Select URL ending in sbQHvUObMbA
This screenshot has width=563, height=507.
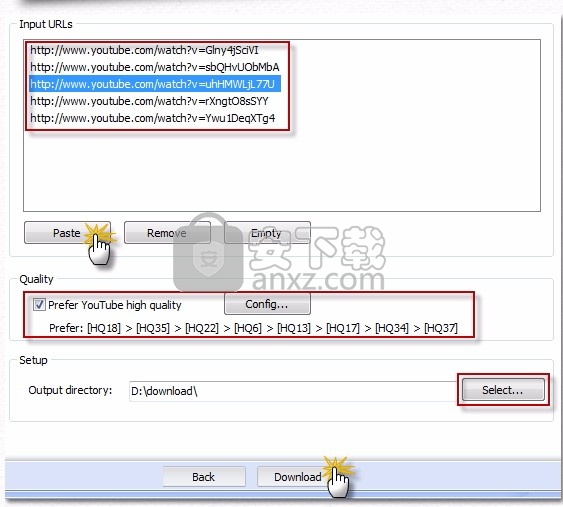[155, 67]
